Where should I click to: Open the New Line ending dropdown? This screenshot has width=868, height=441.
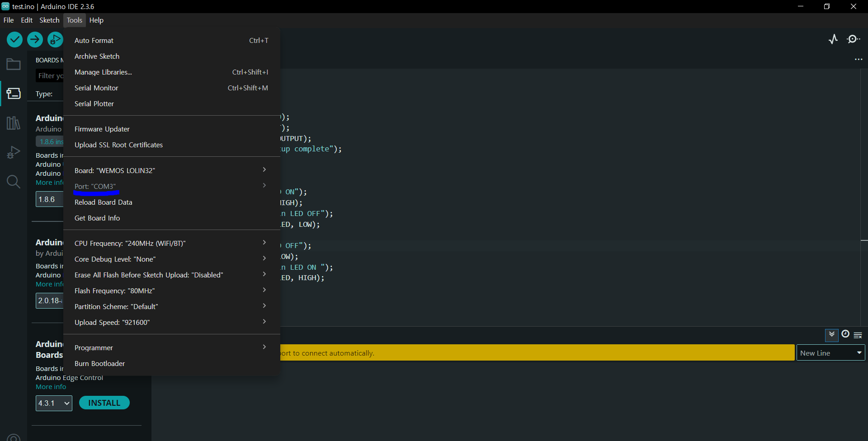click(x=831, y=353)
